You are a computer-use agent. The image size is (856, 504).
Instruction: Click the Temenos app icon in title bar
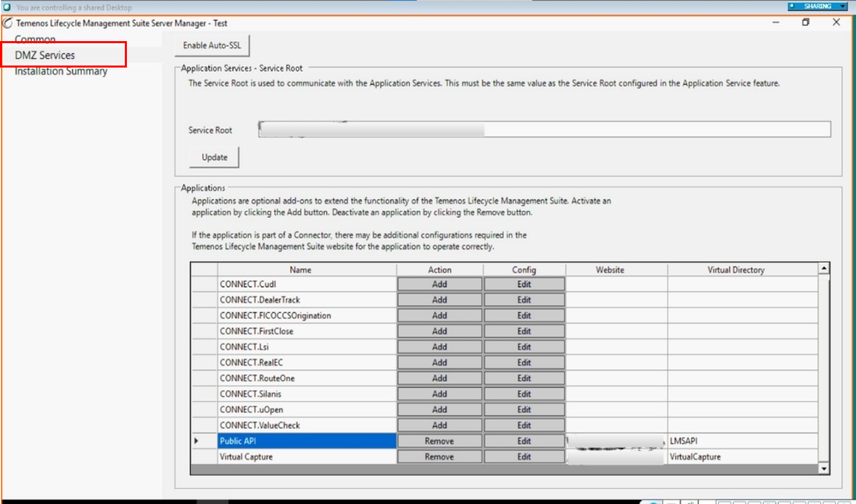[x=7, y=23]
